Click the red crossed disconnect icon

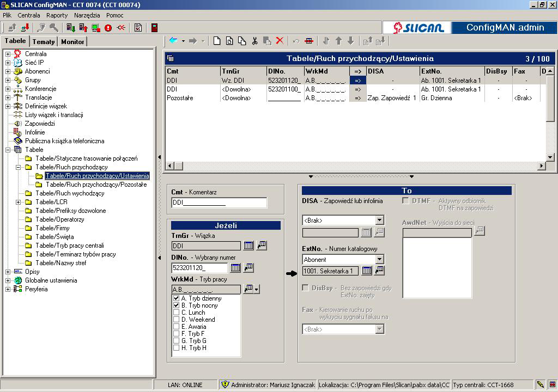point(121,28)
